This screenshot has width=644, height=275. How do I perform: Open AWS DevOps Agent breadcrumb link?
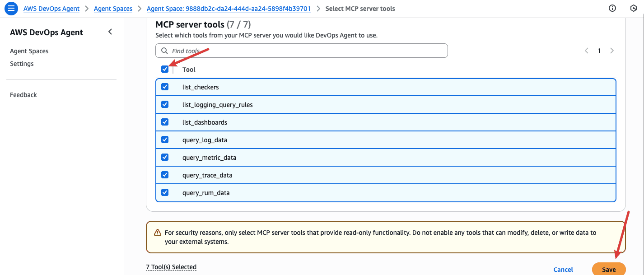(51, 9)
